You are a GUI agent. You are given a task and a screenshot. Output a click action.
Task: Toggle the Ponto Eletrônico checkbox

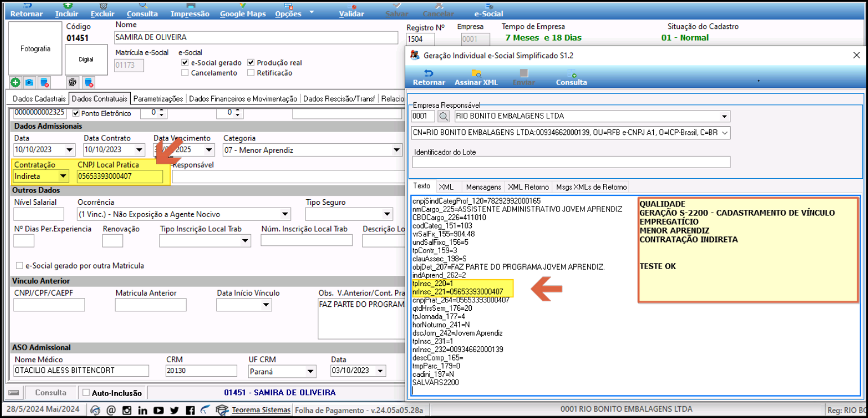coord(76,113)
